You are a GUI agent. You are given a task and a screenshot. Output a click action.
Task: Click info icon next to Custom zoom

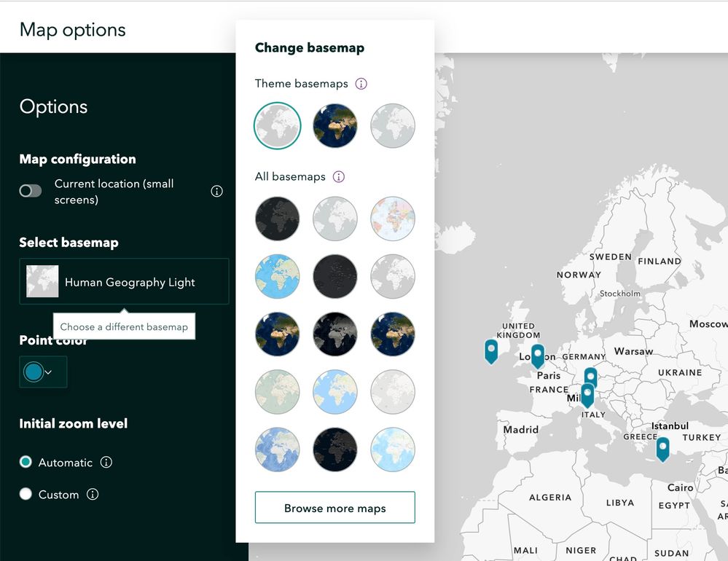93,495
